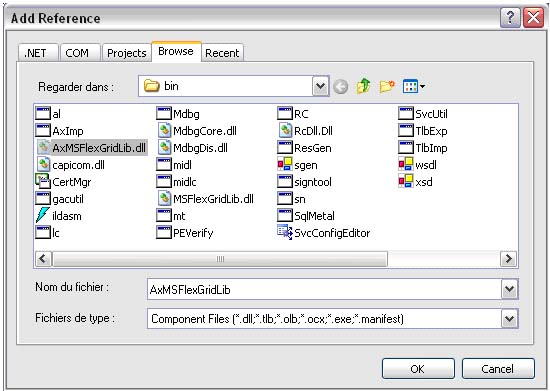
Task: Select the file named SvcUtil
Action: (423, 114)
